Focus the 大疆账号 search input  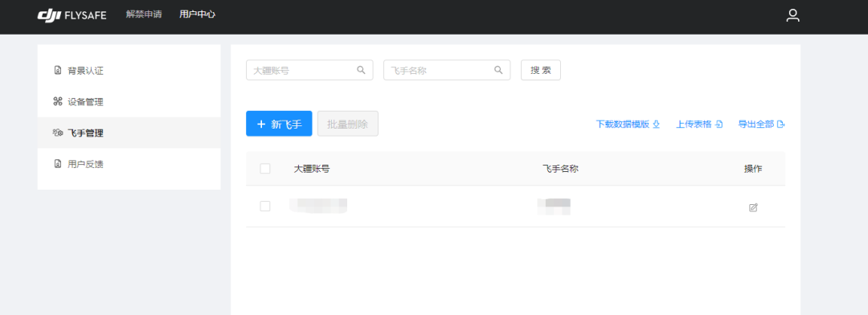point(309,70)
